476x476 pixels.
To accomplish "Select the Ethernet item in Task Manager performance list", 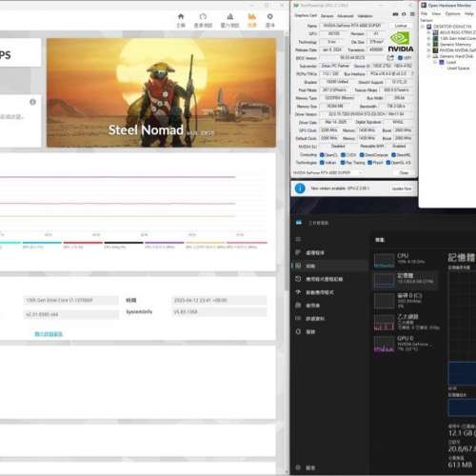I will (406, 322).
